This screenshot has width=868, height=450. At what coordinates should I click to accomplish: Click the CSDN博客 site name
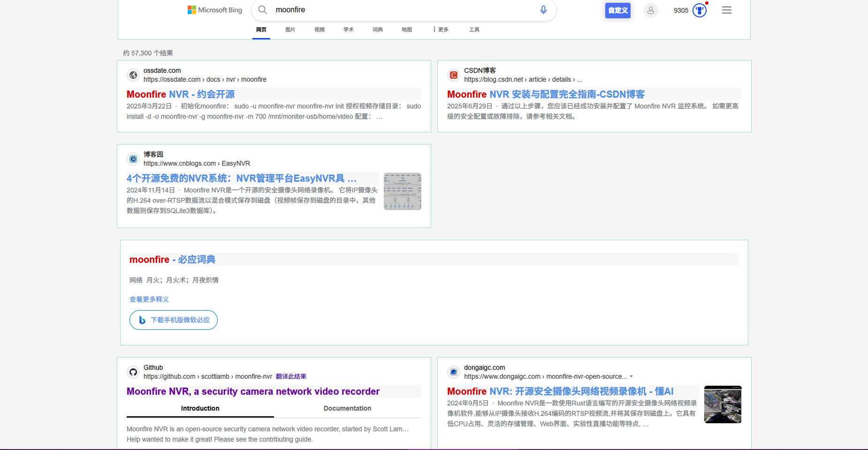coord(480,70)
